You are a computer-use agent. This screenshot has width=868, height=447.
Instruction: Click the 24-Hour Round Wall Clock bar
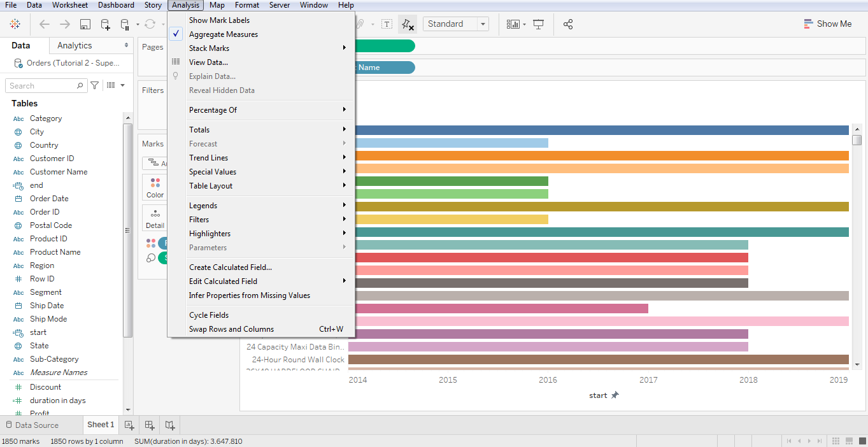599,360
